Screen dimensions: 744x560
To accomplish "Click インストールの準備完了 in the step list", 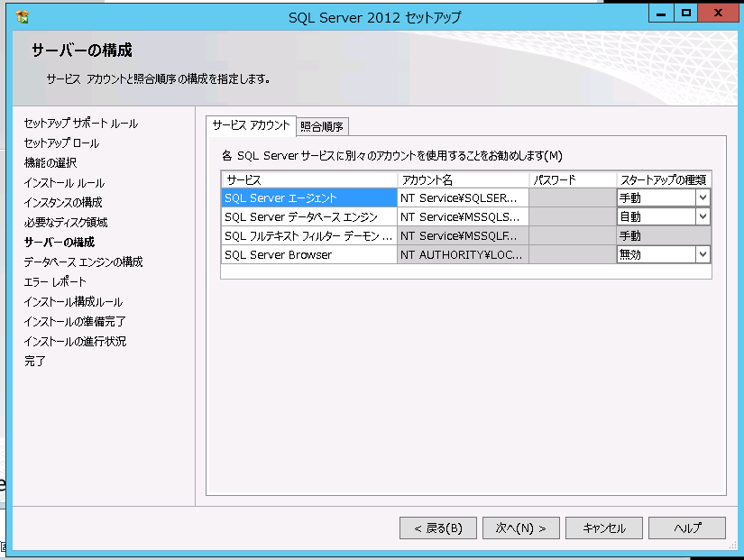I will (x=75, y=322).
